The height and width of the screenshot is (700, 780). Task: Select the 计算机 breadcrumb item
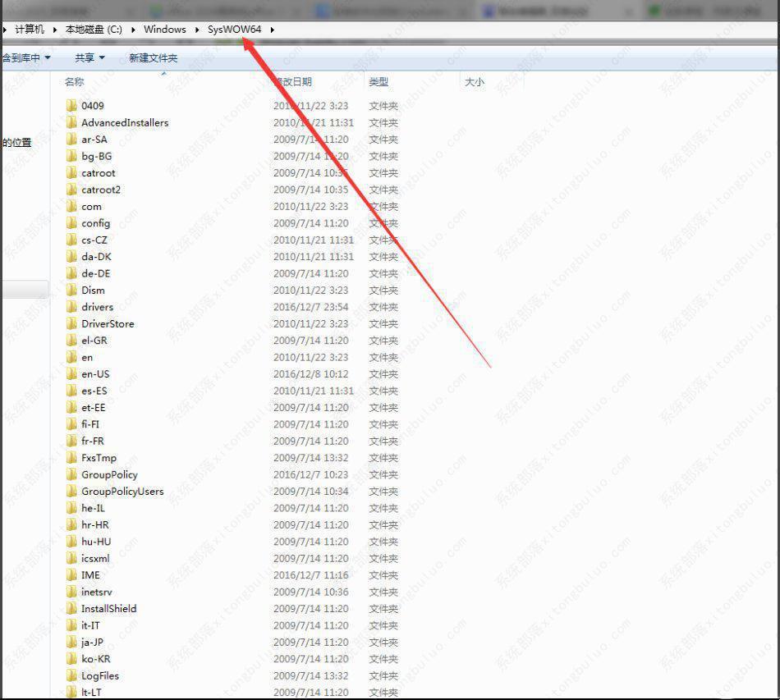(30, 29)
